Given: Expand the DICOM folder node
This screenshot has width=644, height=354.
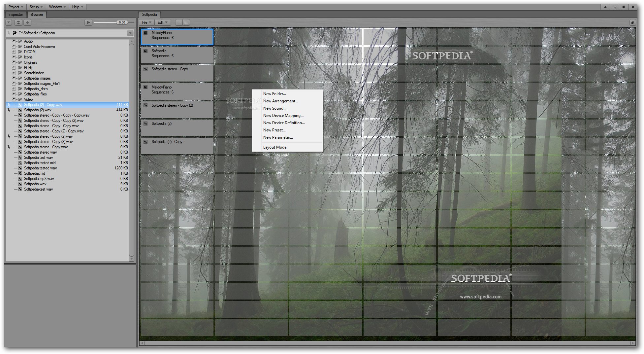Looking at the screenshot, I should pos(14,52).
